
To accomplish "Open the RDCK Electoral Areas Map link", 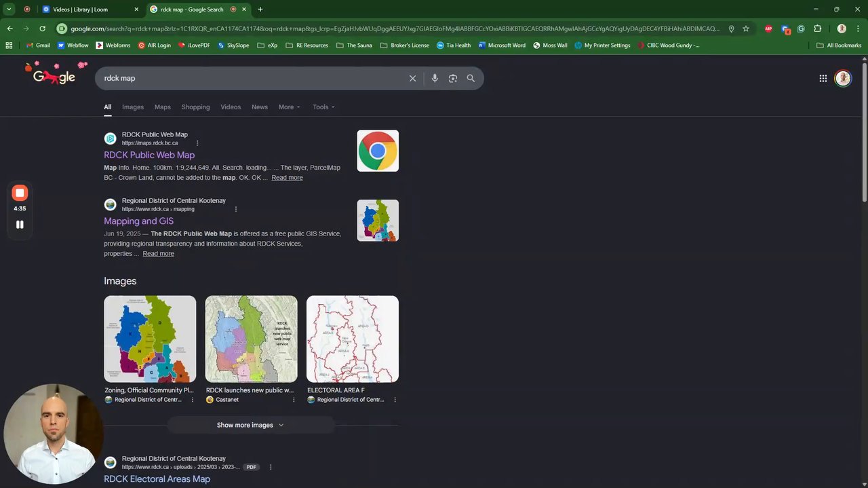I will (157, 479).
